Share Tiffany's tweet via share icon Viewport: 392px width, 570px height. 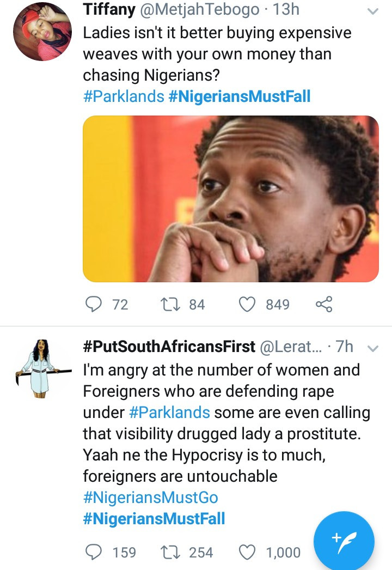click(x=324, y=304)
